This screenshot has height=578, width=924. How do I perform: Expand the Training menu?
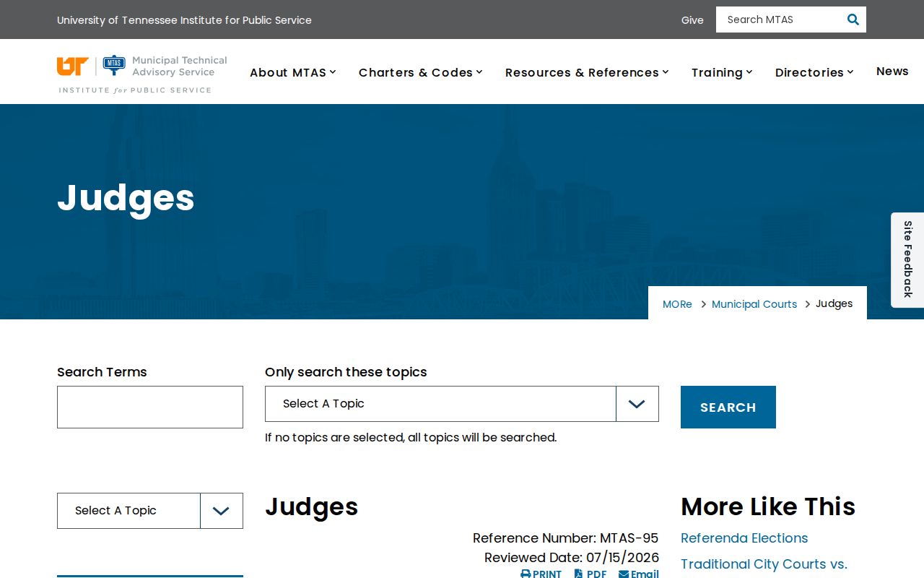(722, 72)
